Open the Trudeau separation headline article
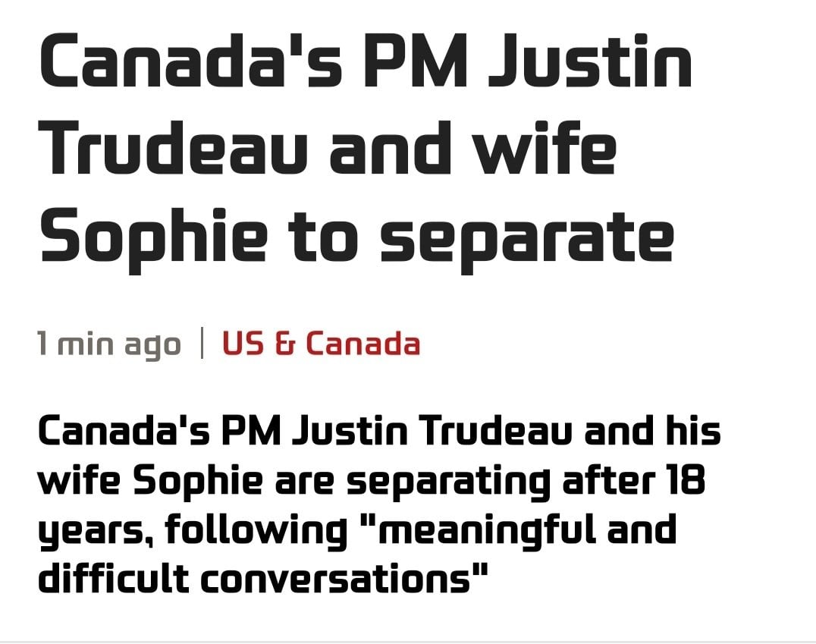Screen dimensions: 816x644 [x=366, y=147]
